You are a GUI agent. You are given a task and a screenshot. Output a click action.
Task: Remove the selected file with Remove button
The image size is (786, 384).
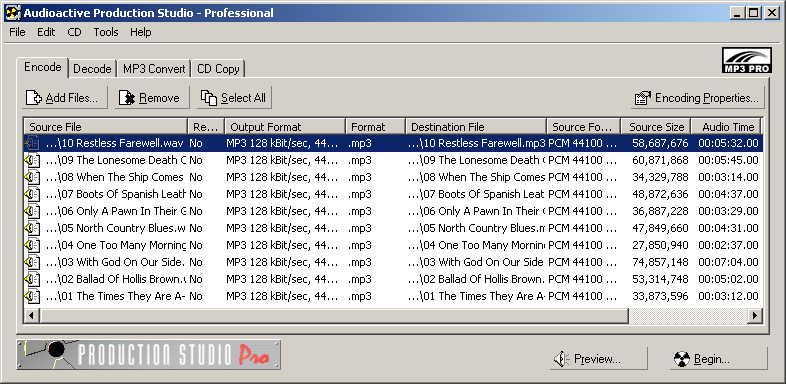(152, 98)
